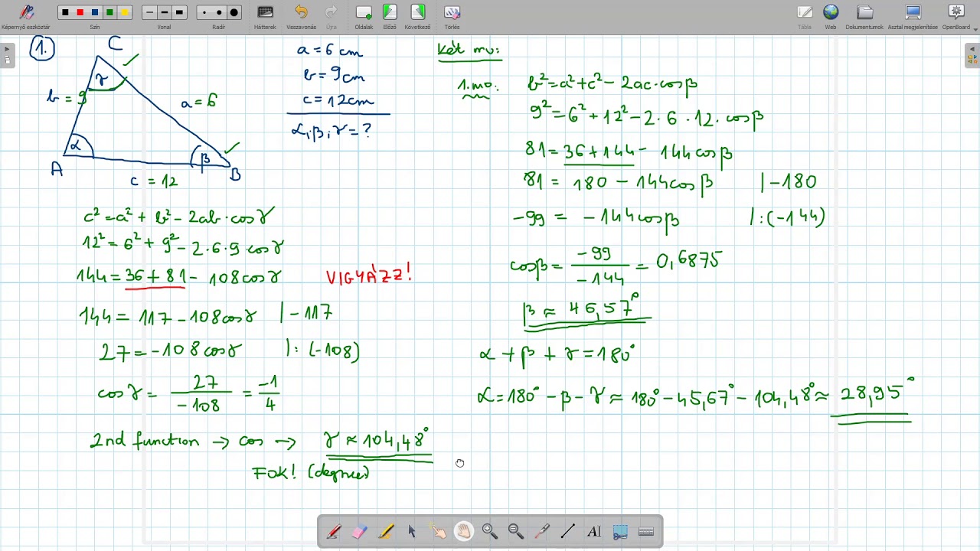This screenshot has width=980, height=551.
Task: Select the arrow Selector tool
Action: pos(412,532)
